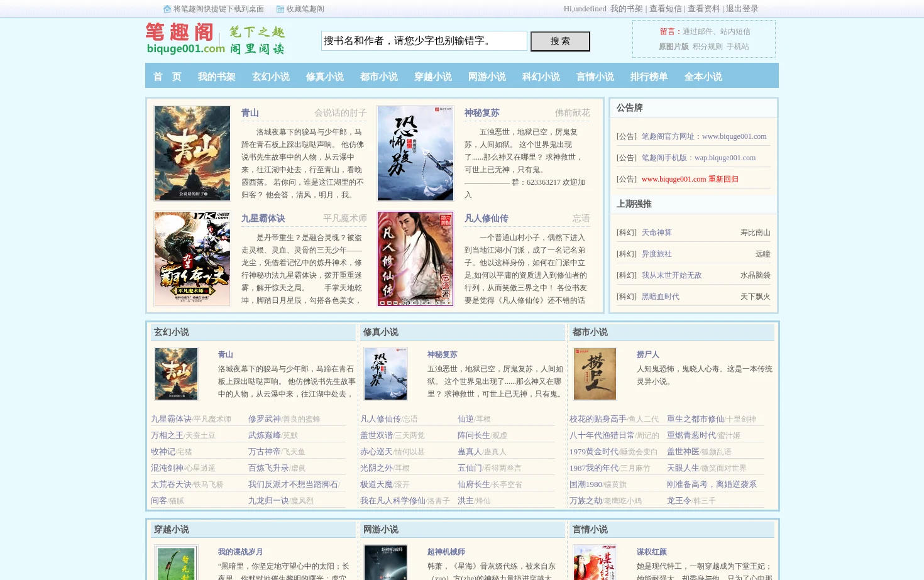Open 重燃青葱时代 book link
This screenshot has height=580, width=924.
(691, 435)
